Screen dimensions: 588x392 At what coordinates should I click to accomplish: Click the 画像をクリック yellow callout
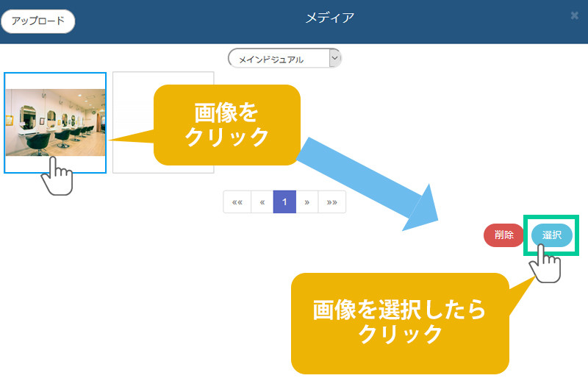click(227, 125)
